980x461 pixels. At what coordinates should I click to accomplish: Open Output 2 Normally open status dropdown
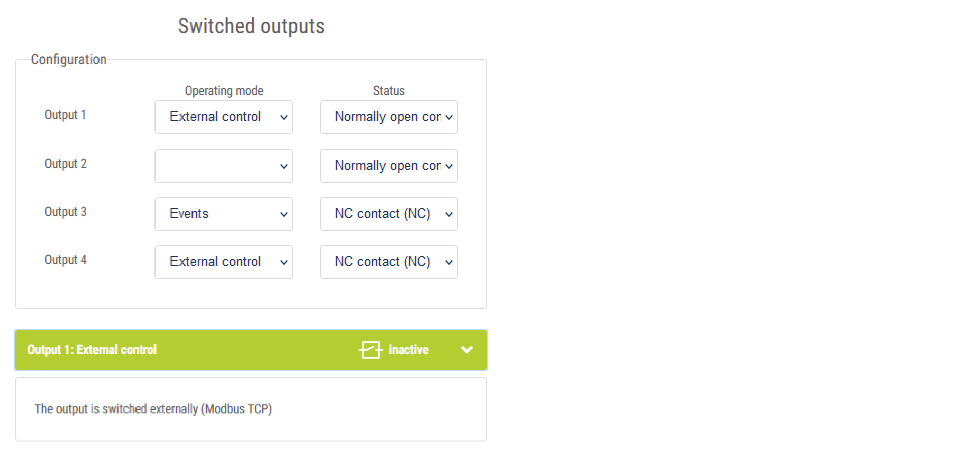coord(388,166)
